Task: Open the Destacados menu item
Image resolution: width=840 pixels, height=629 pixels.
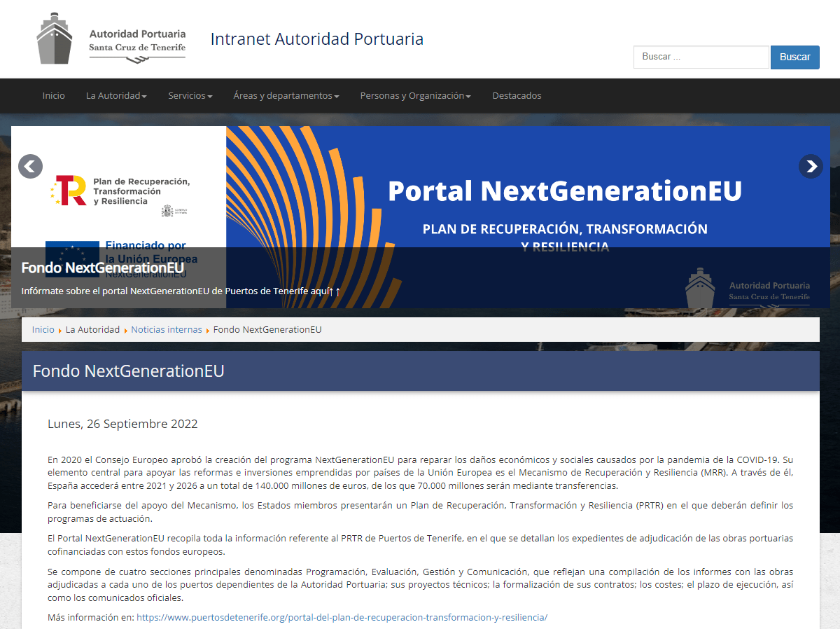Action: (517, 96)
